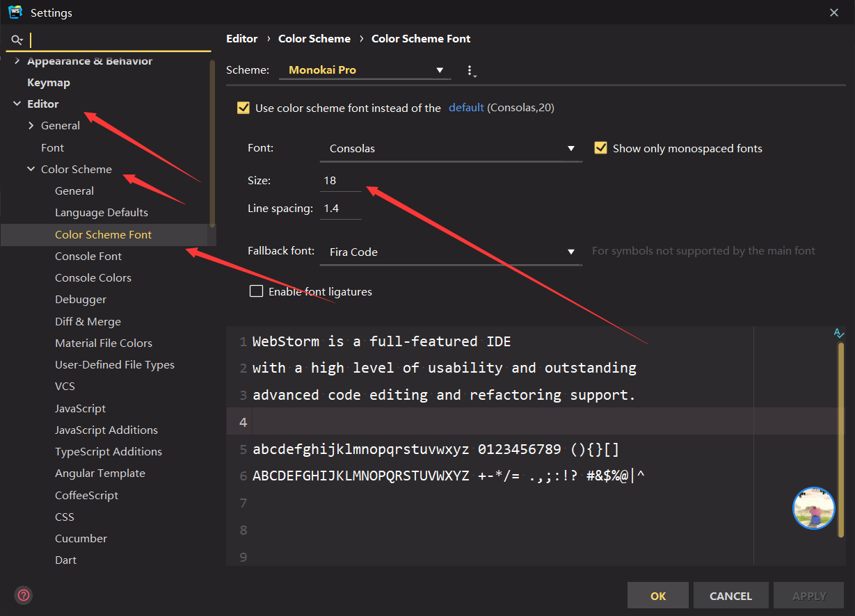The image size is (855, 616).
Task: Expand the General node under Editor
Action: click(31, 125)
